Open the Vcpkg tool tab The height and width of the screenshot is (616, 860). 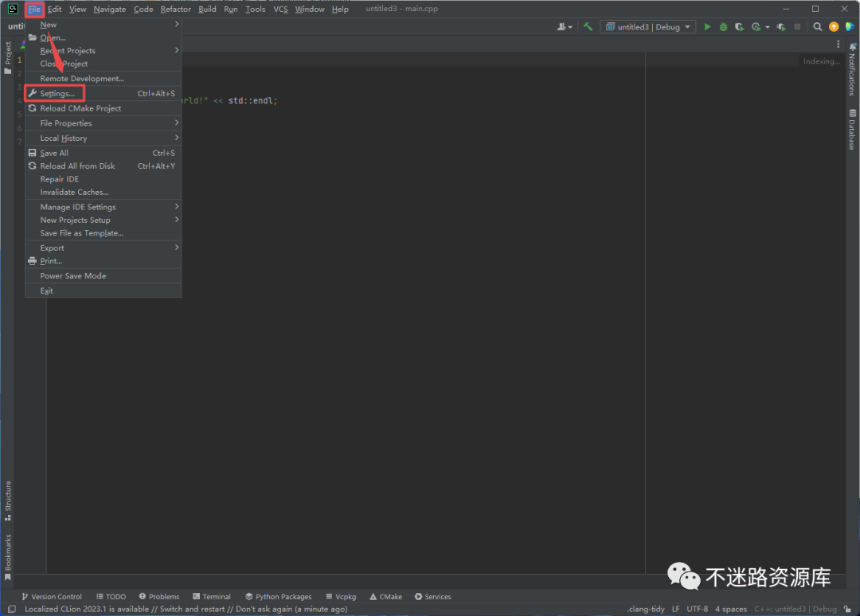tap(341, 596)
